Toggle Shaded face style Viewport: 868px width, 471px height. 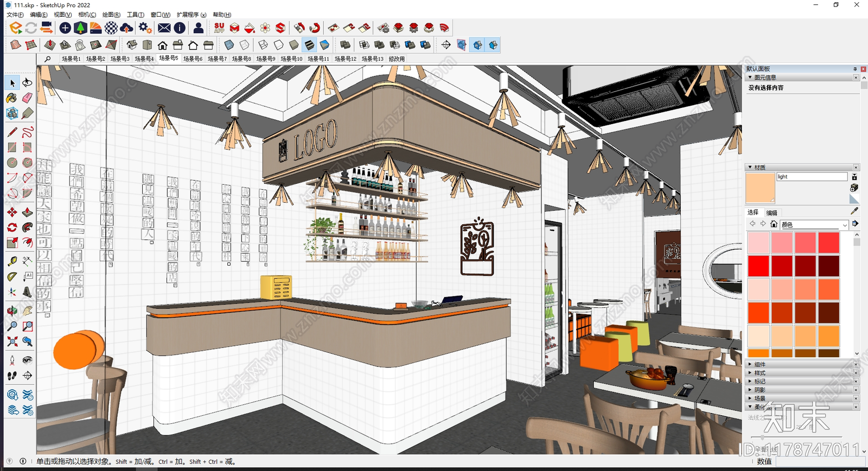[293, 45]
